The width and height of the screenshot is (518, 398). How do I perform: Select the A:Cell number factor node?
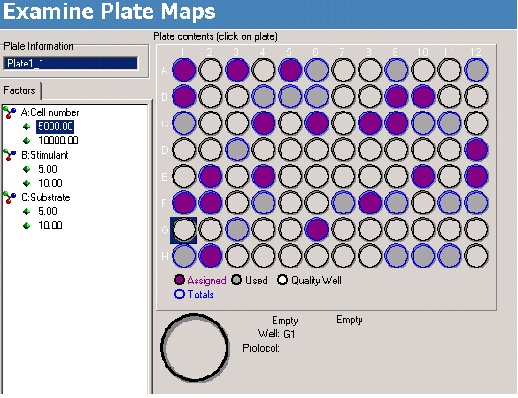[x=50, y=113]
